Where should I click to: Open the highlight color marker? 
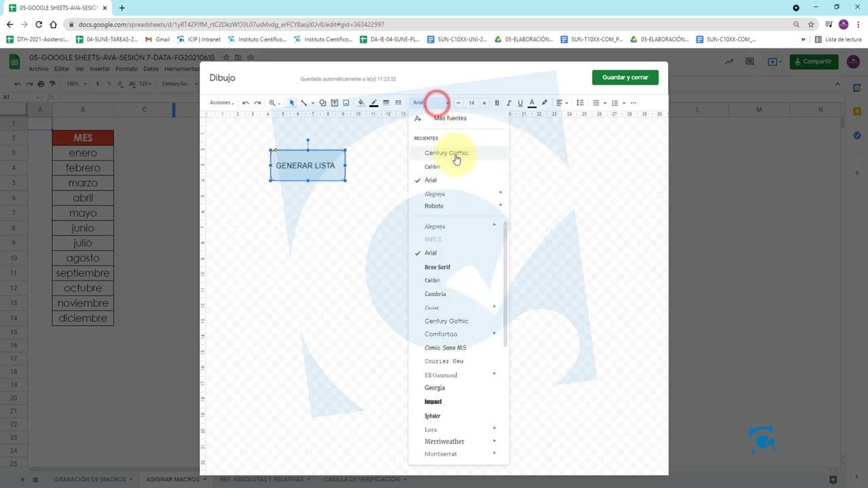[x=544, y=103]
